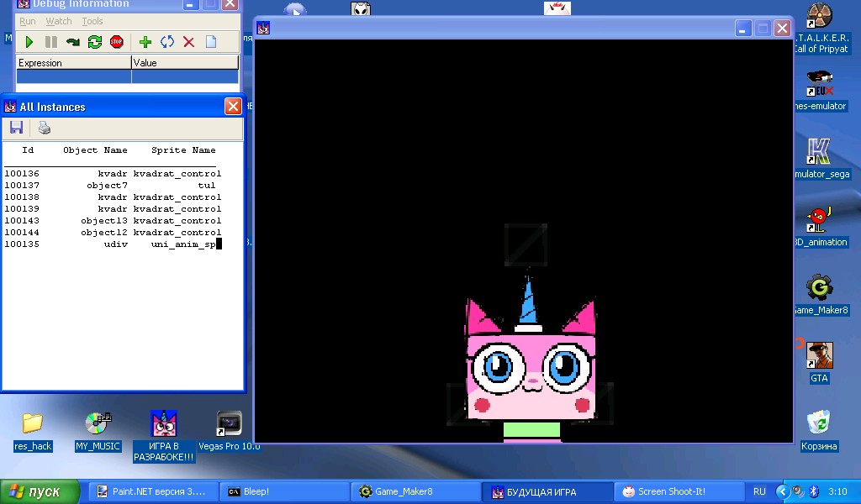Save the instance list with floppy icon
This screenshot has height=504, width=861.
17,128
